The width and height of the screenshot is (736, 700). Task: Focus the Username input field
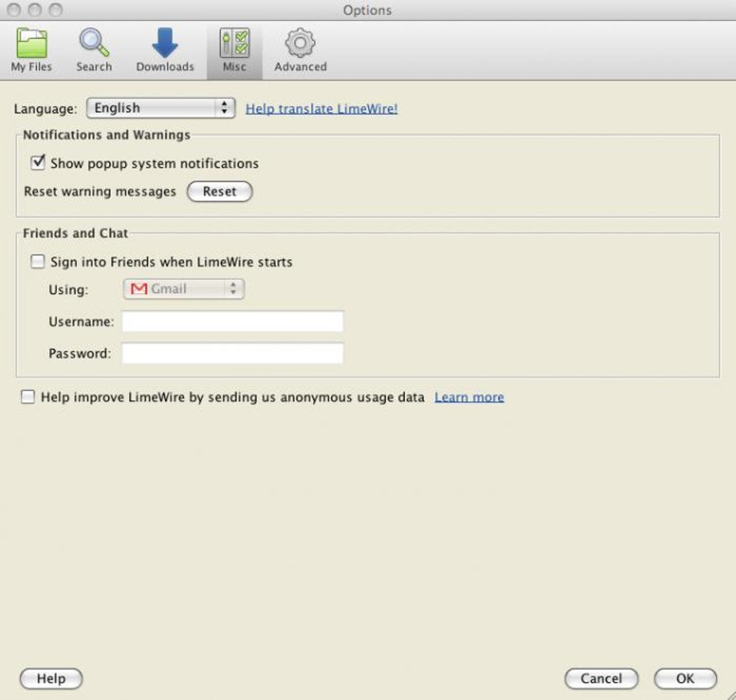tap(233, 322)
